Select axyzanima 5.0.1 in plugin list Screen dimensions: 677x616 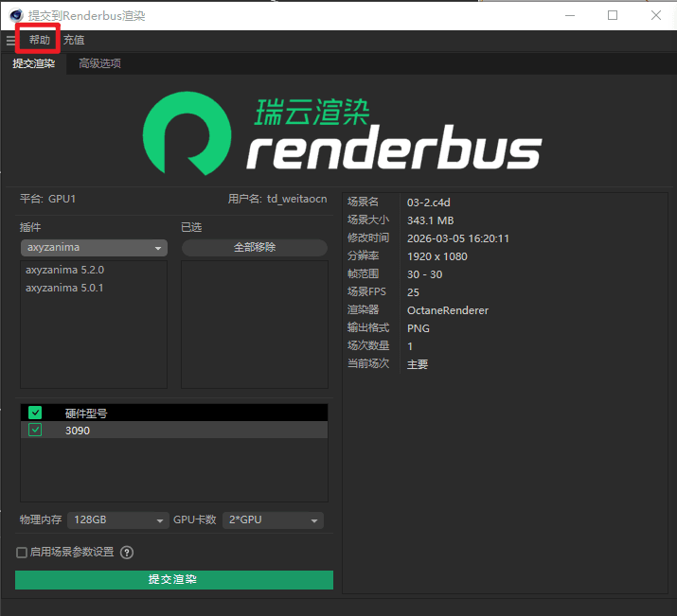coord(64,288)
